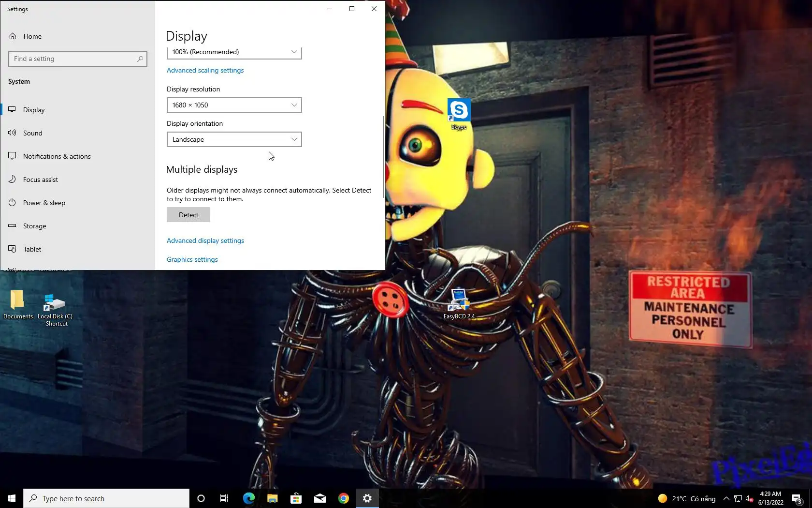Select the Documents folder desktop icon

coord(18,305)
